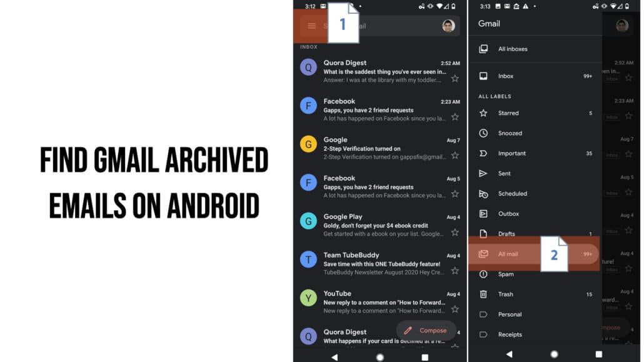The height and width of the screenshot is (362, 644).
Task: Tap Android home button on drawer screen
Action: (x=554, y=354)
